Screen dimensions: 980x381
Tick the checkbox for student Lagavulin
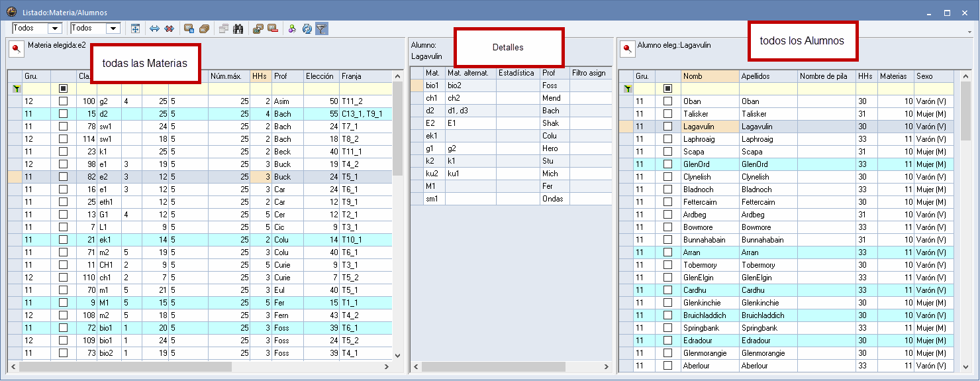point(667,127)
